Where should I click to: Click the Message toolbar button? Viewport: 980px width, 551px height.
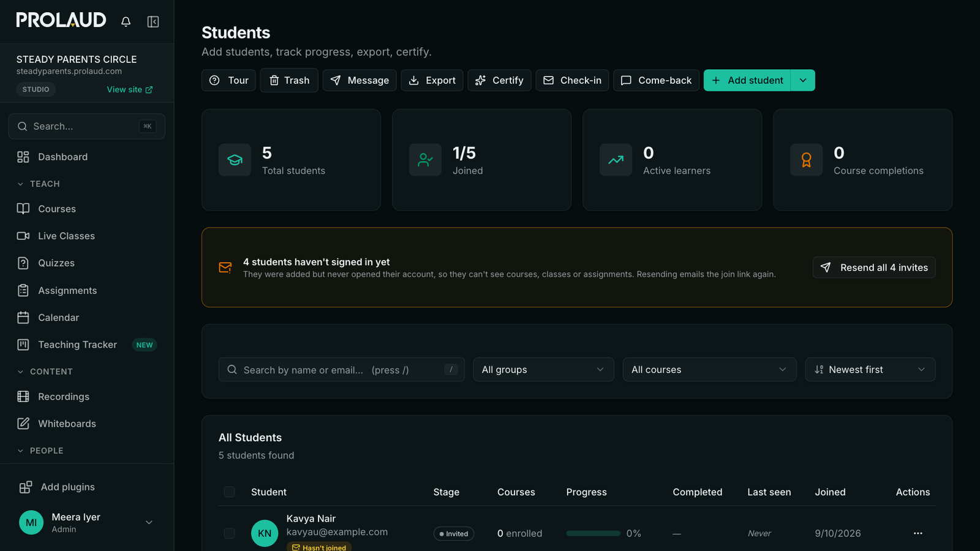(360, 80)
